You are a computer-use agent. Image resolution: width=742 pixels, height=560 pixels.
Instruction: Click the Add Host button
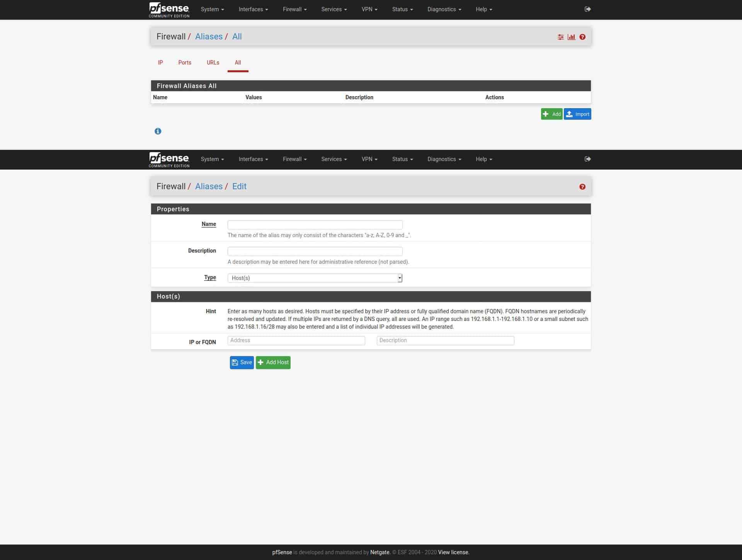(273, 363)
